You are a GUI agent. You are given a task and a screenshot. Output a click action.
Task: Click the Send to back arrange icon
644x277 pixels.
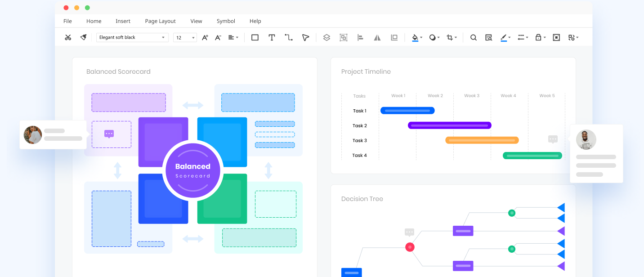(x=394, y=38)
